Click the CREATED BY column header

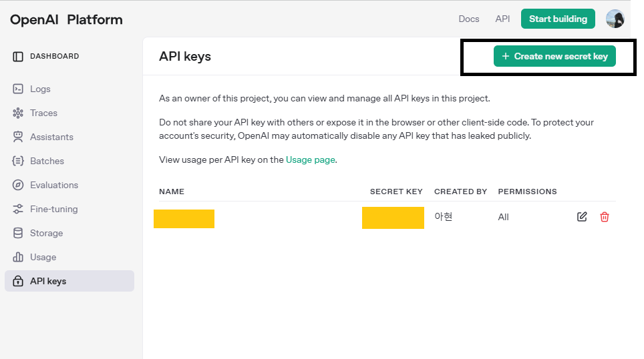click(460, 192)
